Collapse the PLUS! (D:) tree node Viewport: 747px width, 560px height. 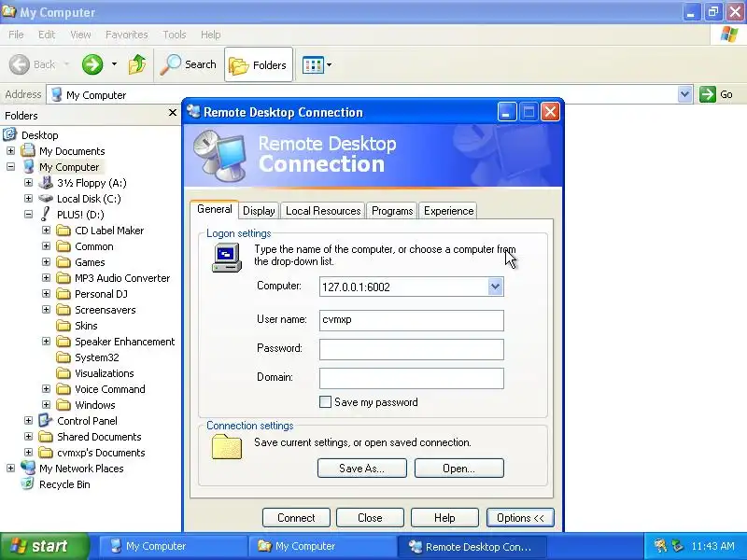(28, 215)
